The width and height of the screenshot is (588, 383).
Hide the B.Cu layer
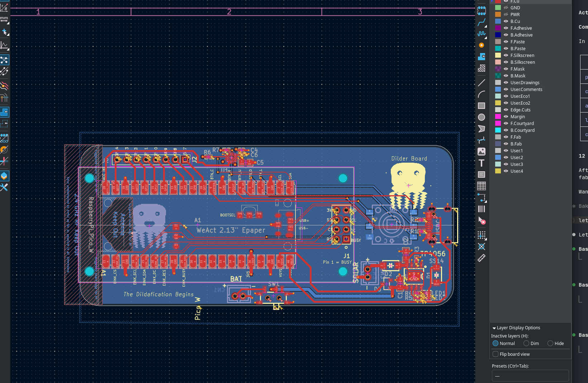506,21
